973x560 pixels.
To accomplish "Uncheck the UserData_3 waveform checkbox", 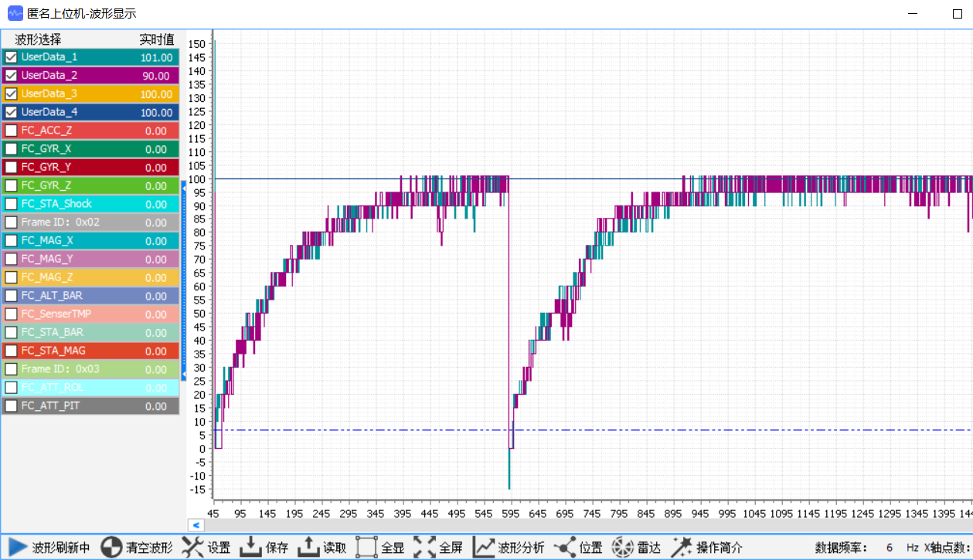I will coord(12,93).
